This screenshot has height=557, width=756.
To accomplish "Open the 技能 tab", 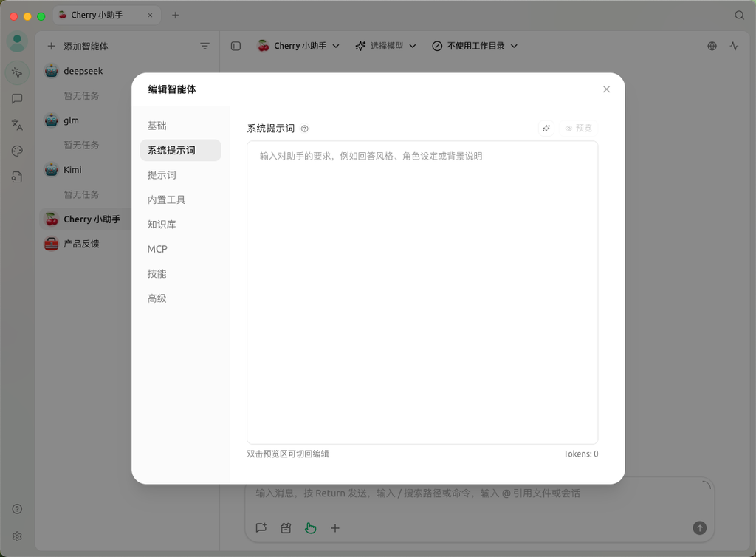I will click(x=180, y=274).
